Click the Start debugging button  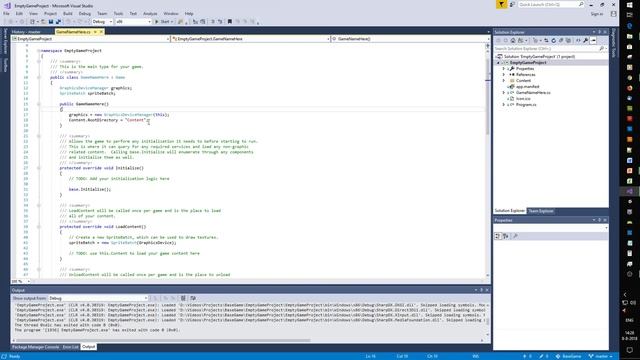(x=162, y=22)
